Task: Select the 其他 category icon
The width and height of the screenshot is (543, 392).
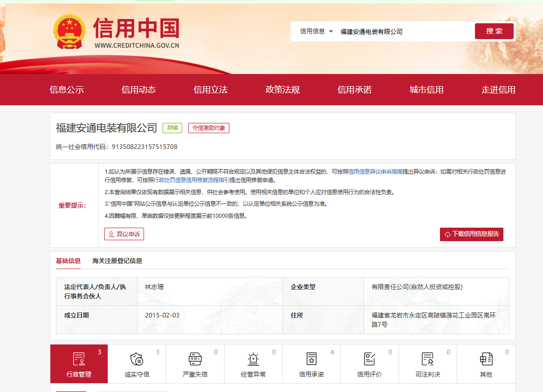Action: pos(486,359)
